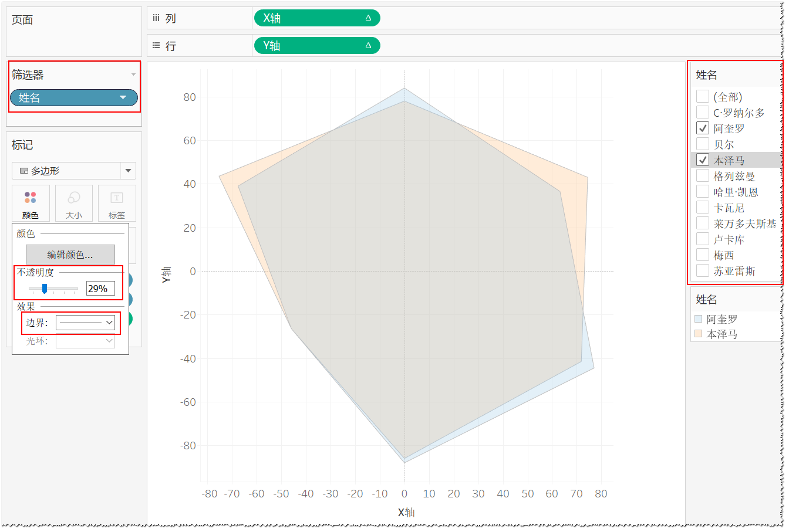The height and width of the screenshot is (532, 789).
Task: Select the Y轴 pill on rows shelf
Action: coord(317,45)
